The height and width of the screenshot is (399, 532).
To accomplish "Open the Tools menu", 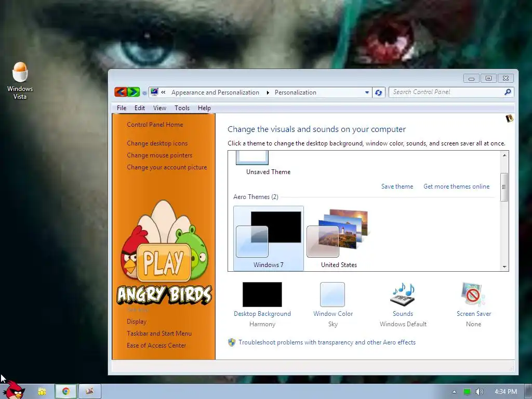I will [x=182, y=108].
